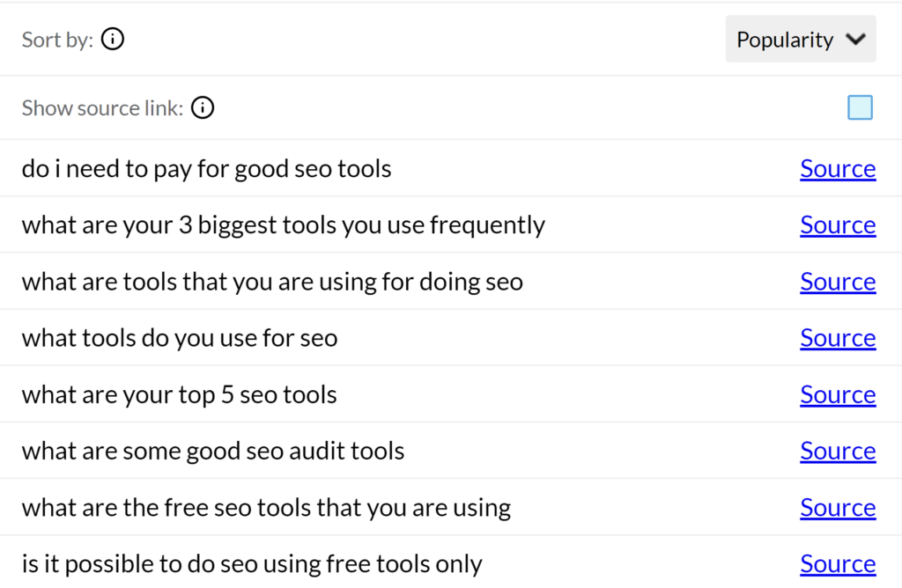Open Source link for 'top 5 seo tools'
The height and width of the screenshot is (588, 902).
pos(838,395)
